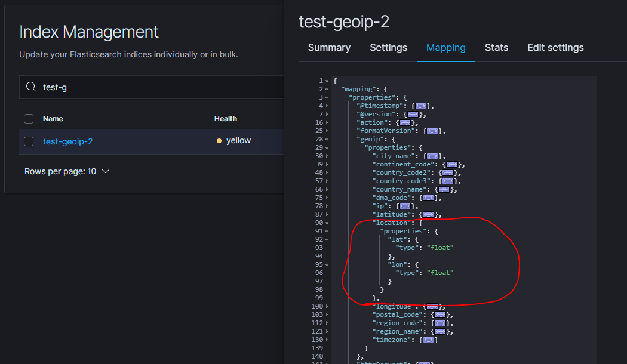Click collapsed placeholder icon after "country_name"
627x364 pixels.
click(x=444, y=190)
